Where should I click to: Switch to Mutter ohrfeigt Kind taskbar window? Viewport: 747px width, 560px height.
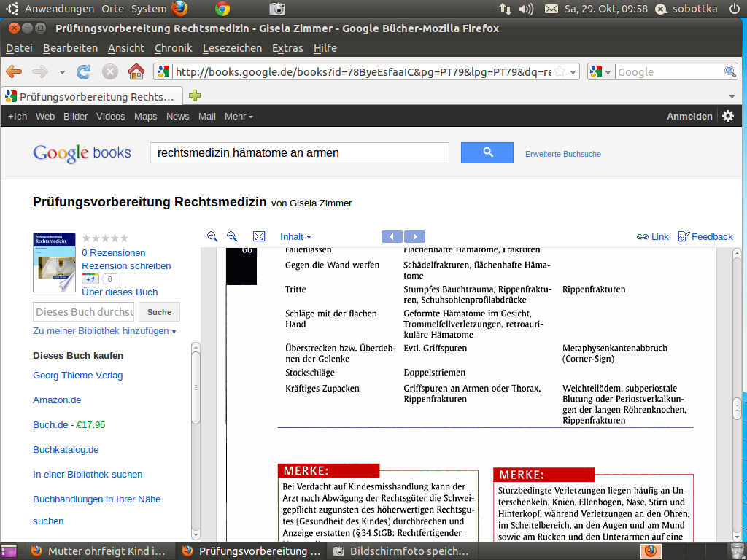coord(97,551)
